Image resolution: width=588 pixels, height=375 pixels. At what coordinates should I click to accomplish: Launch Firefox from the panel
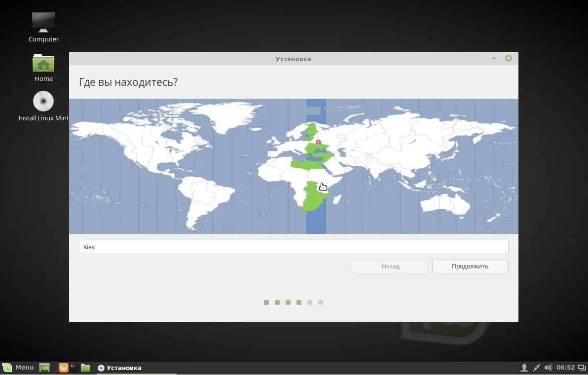[63, 368]
